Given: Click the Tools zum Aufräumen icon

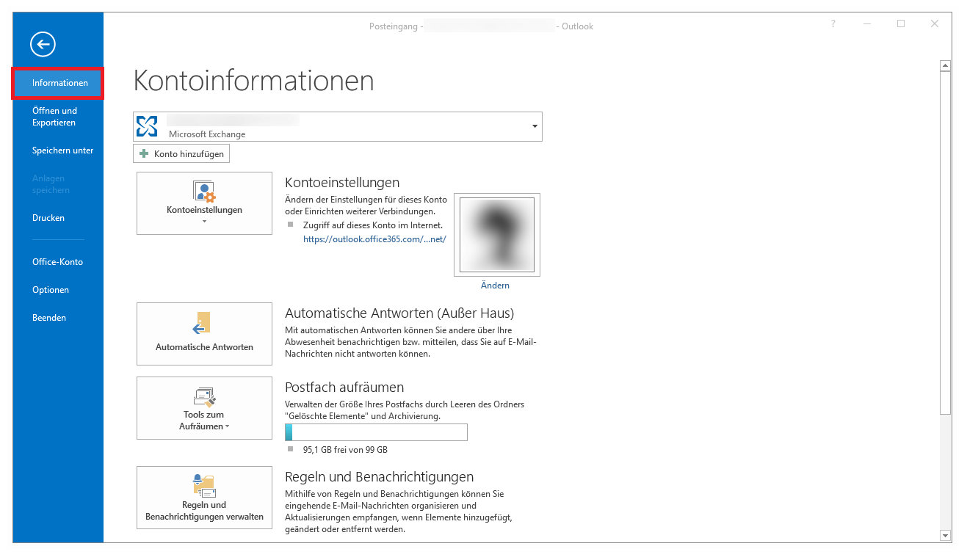Looking at the screenshot, I should (204, 397).
